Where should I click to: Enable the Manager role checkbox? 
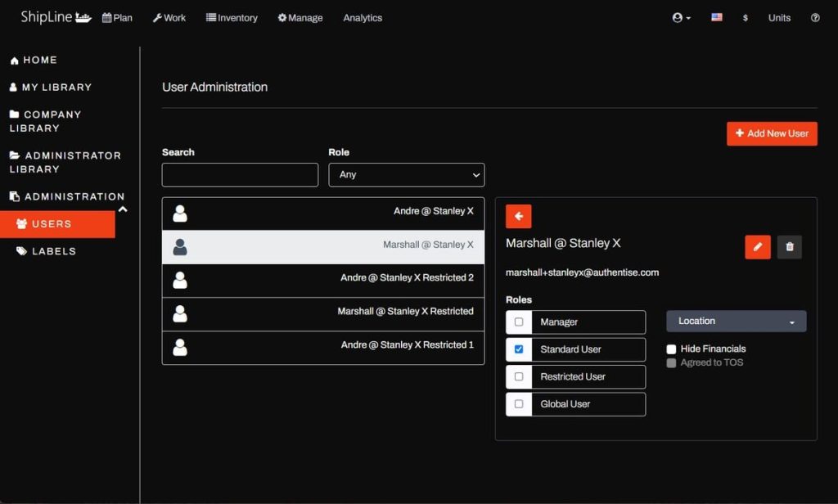click(519, 322)
